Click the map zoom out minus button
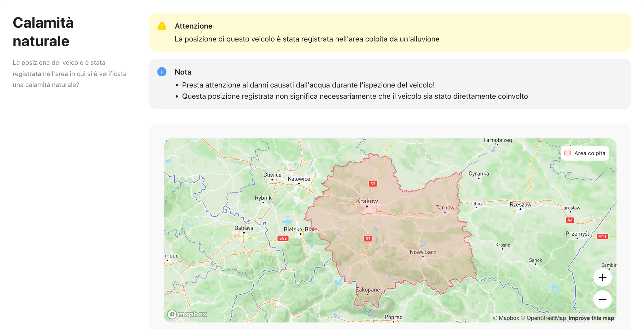 point(603,299)
